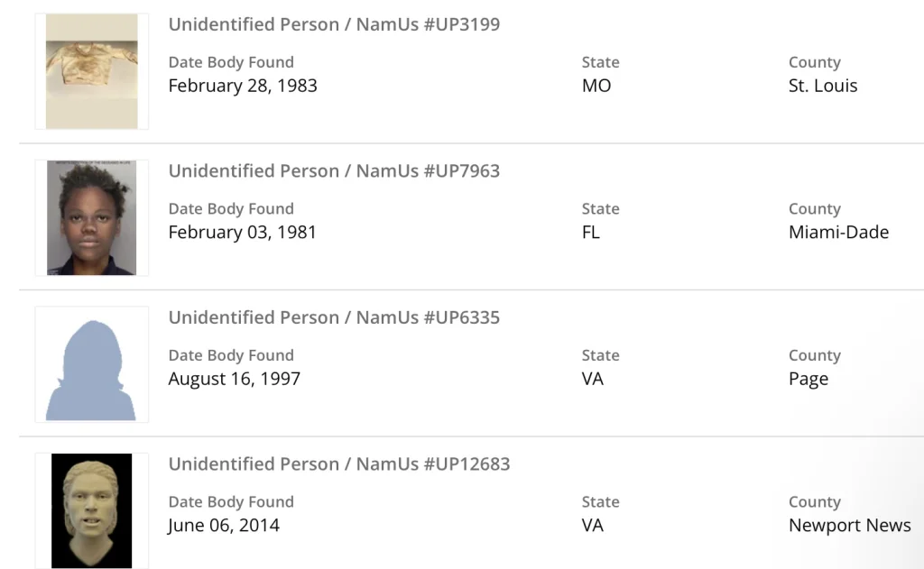Viewport: 924px width, 569px height.
Task: Click the VA state value for case UP12683
Action: [x=593, y=525]
